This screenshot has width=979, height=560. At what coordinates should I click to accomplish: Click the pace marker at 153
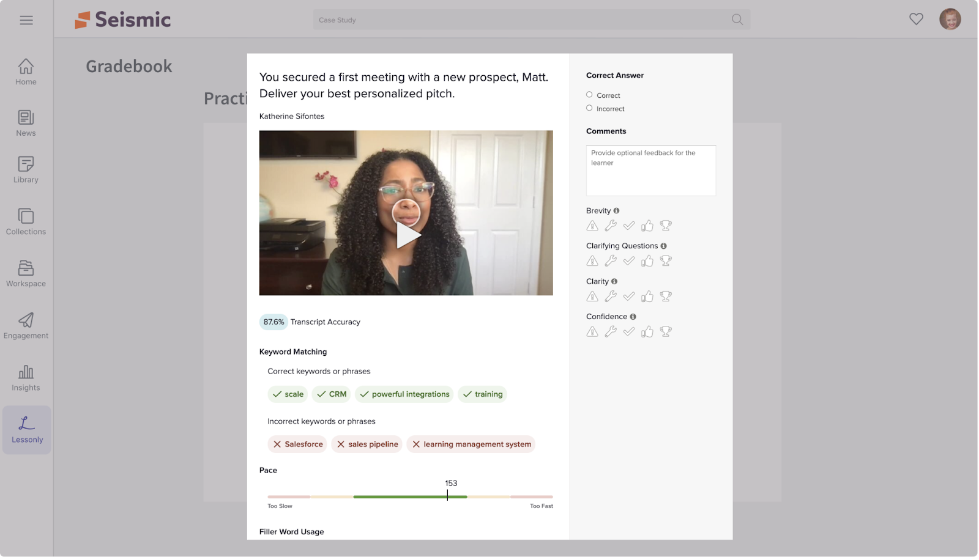point(448,496)
